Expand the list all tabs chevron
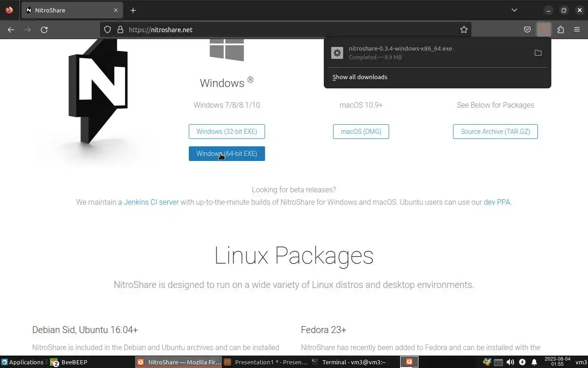 (x=514, y=10)
